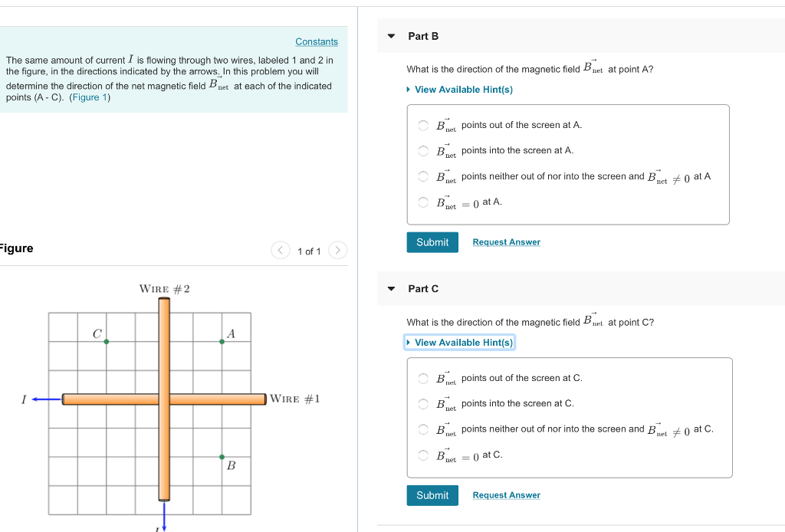Select "B_net = 0 at A" option

[x=422, y=202]
